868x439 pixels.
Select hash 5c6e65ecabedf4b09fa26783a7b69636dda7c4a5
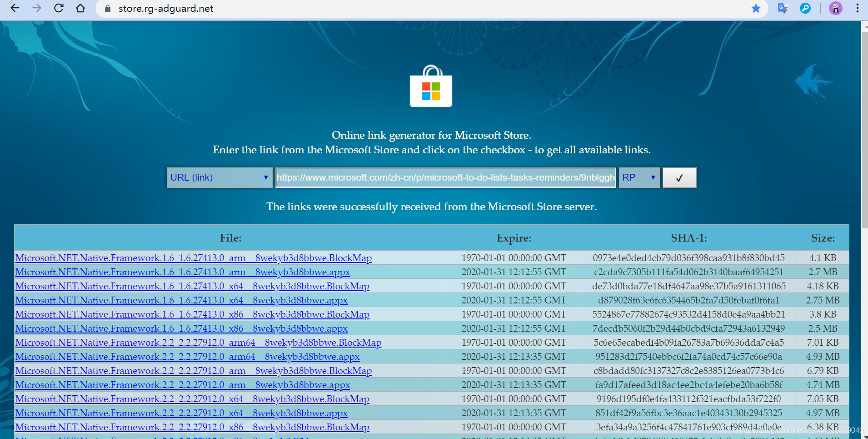coord(688,343)
